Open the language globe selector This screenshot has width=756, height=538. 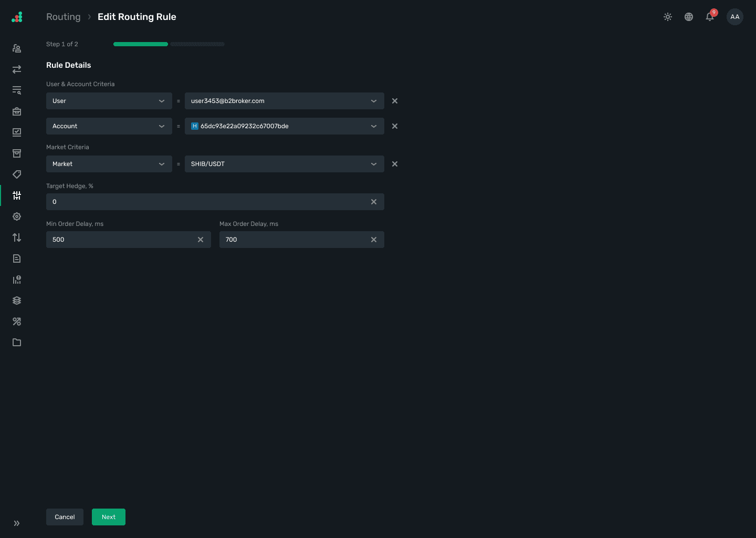coord(689,17)
